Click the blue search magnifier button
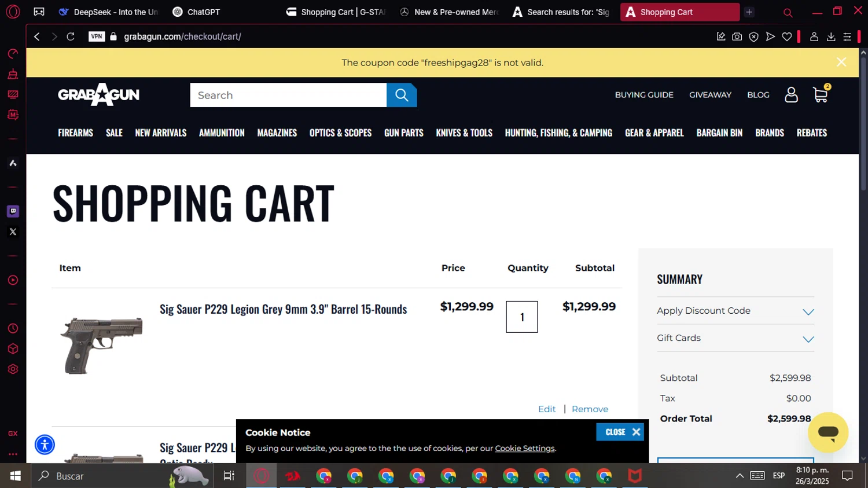The image size is (868, 488). tap(402, 95)
